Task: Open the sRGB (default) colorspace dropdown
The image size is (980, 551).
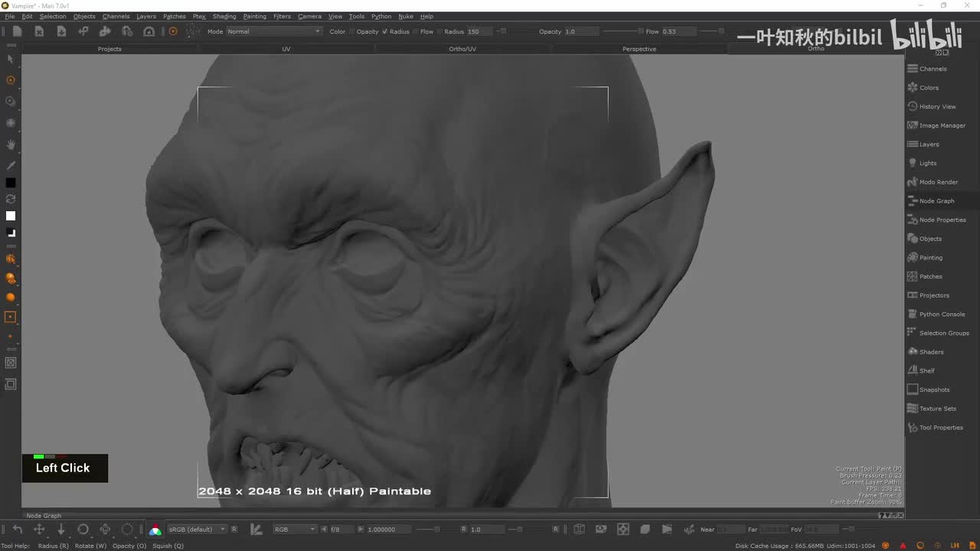Action: pos(198,530)
